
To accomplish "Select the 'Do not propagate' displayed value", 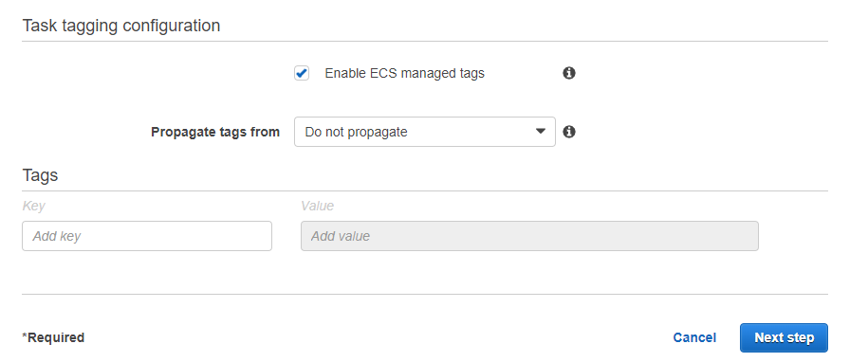I will point(356,132).
